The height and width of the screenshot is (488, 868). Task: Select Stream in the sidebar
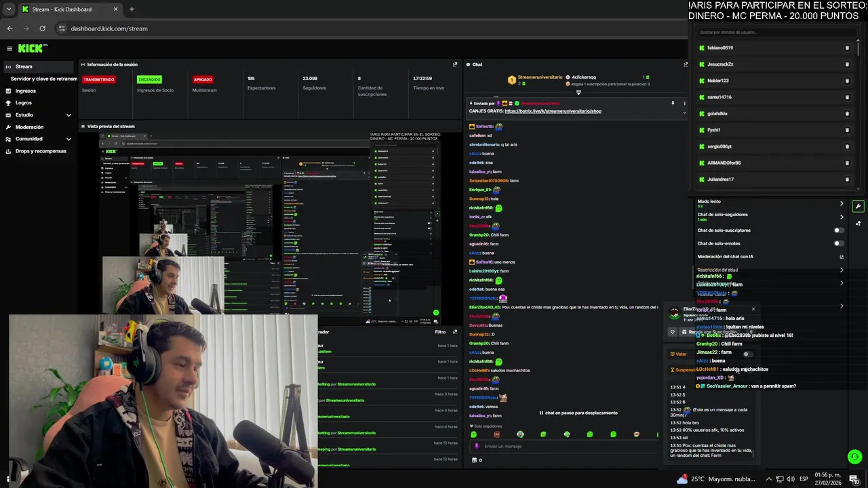point(37,66)
